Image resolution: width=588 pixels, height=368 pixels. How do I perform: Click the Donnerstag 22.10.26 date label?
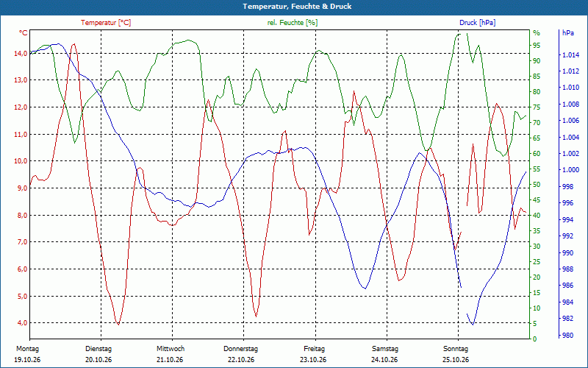[241, 354]
